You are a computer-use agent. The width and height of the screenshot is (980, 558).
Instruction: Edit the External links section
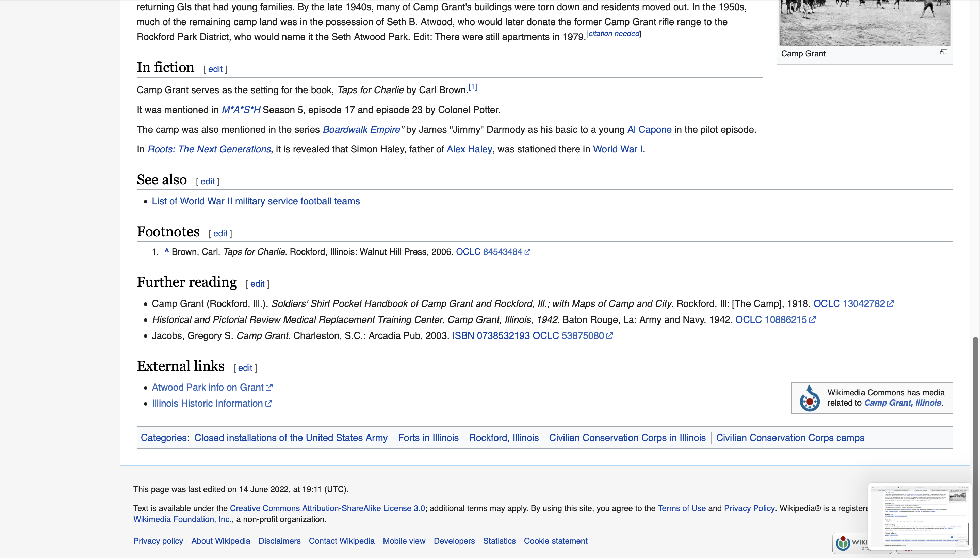(x=245, y=368)
